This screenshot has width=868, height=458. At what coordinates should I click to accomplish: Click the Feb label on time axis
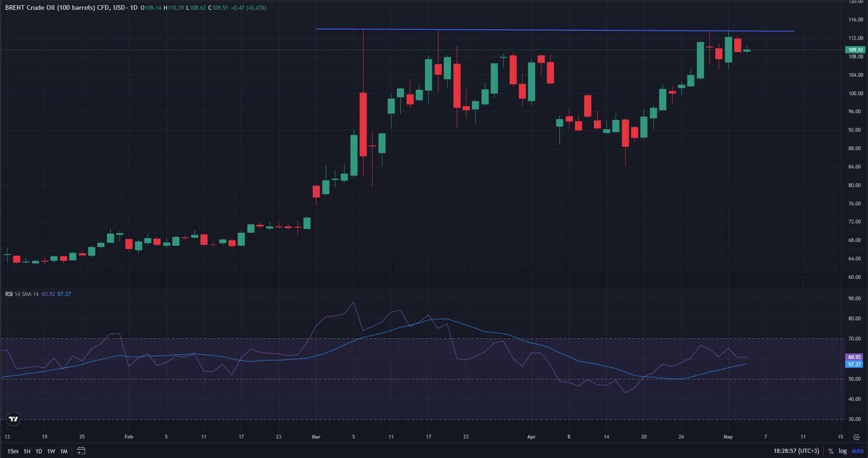point(129,437)
